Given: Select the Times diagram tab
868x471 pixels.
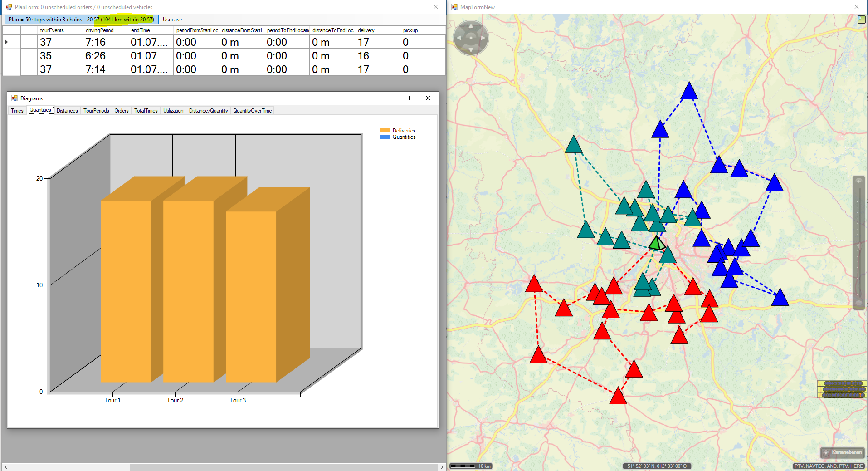Looking at the screenshot, I should coord(17,111).
